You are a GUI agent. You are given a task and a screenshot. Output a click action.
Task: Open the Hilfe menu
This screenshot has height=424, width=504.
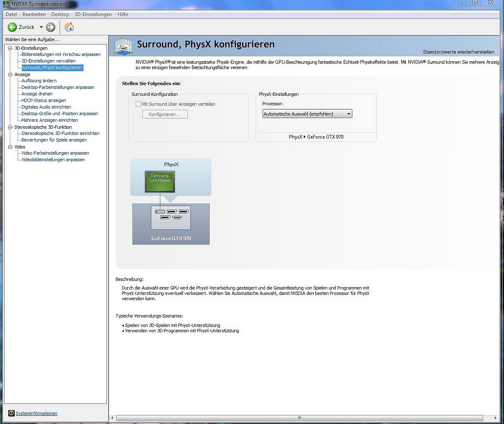123,14
